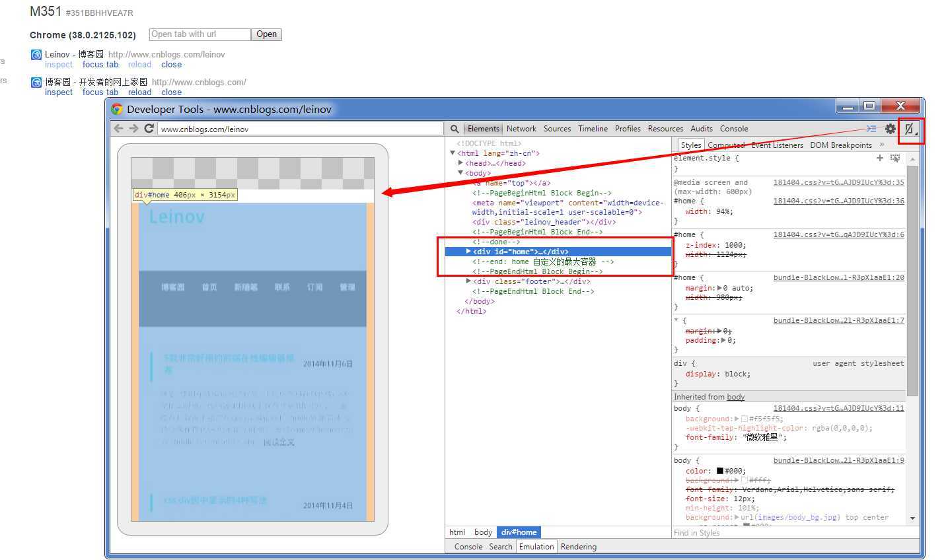Expand background #f5f5f5 shorthand triangle
This screenshot has width=946, height=560.
point(737,419)
